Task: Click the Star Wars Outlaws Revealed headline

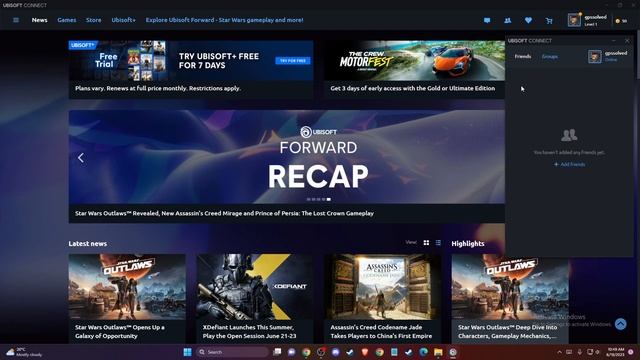Action: click(224, 213)
